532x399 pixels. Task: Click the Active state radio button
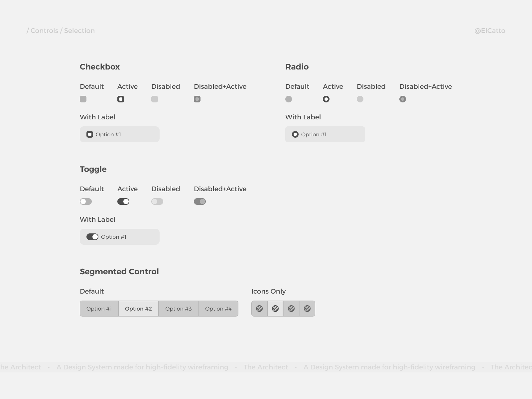point(326,99)
